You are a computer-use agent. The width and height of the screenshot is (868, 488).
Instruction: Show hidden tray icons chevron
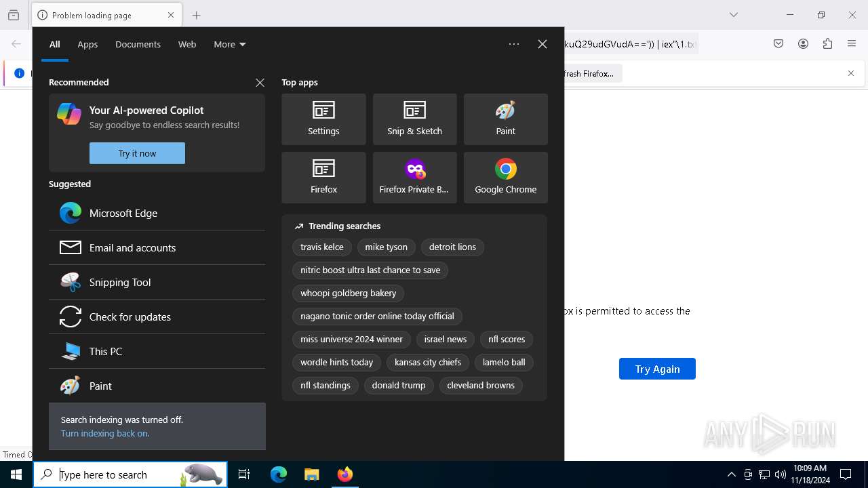(x=731, y=474)
